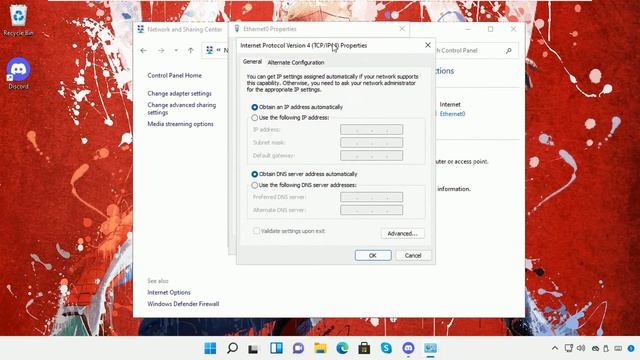The image size is (640, 360).
Task: Click the Forward arrow in Network and Sharing Center
Action: 161,51
